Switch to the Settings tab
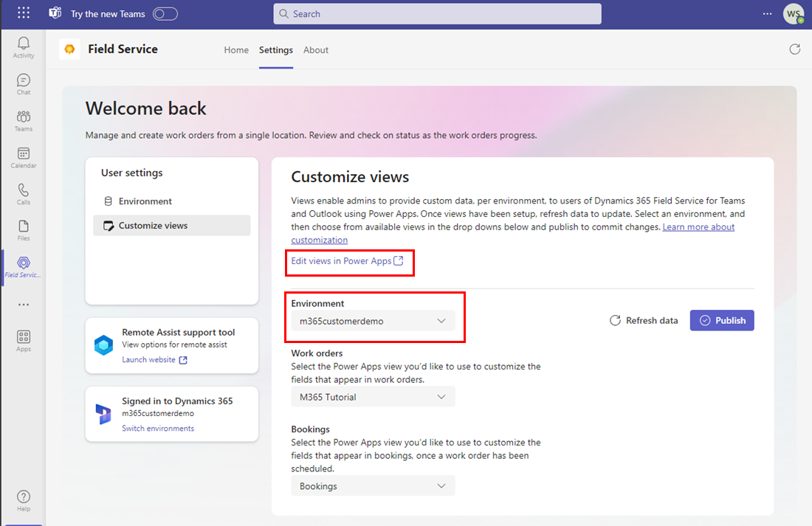This screenshot has height=526, width=812. [x=275, y=49]
